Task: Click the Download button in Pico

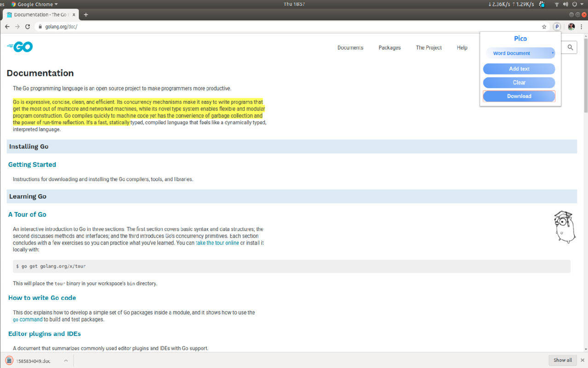Action: [519, 96]
